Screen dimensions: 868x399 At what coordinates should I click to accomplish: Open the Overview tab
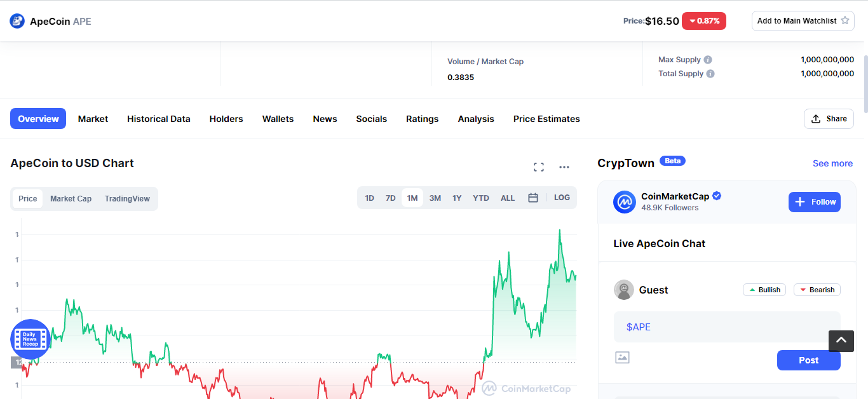tap(38, 119)
